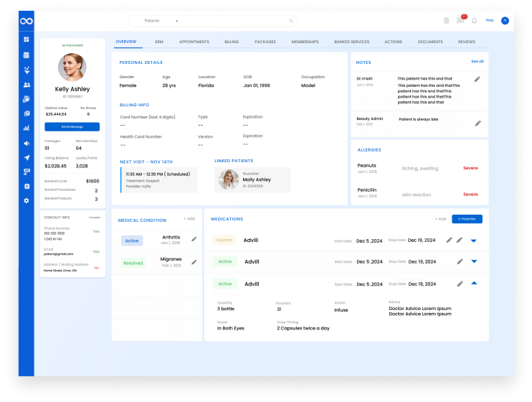Switch to the Billing tab
532x402 pixels.
(232, 42)
